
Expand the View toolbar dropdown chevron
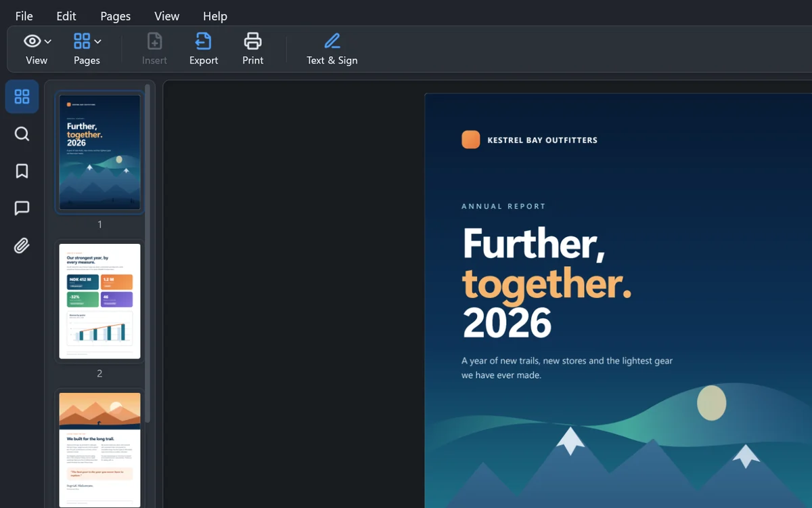[48, 42]
